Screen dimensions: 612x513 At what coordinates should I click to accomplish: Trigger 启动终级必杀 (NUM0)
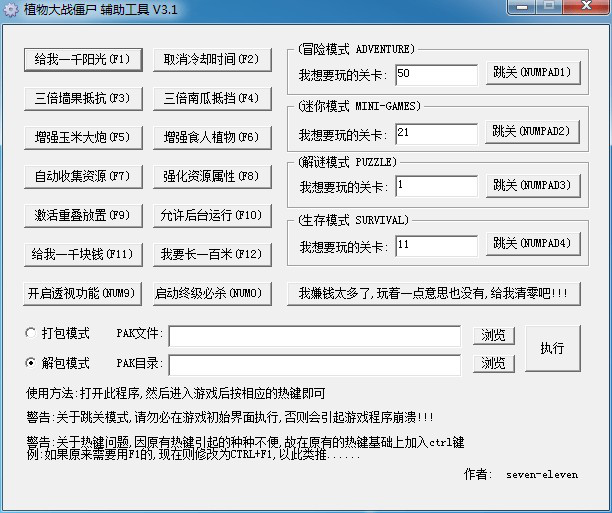[x=212, y=294]
